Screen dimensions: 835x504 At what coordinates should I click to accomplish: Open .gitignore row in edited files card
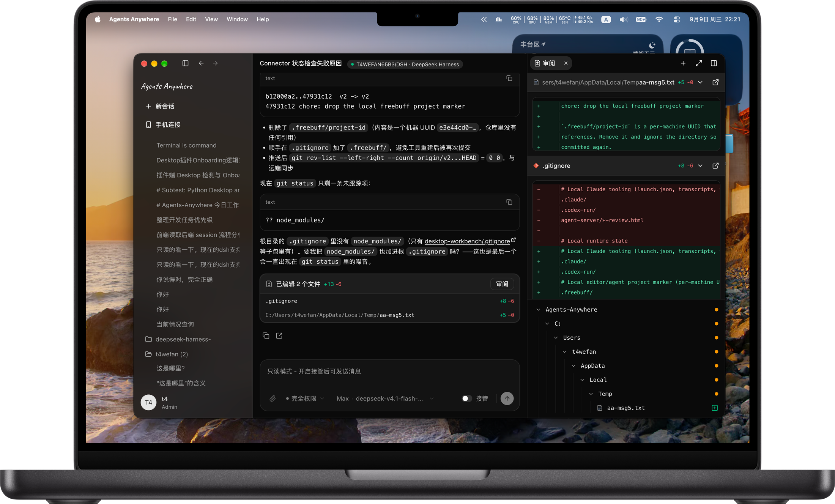389,301
